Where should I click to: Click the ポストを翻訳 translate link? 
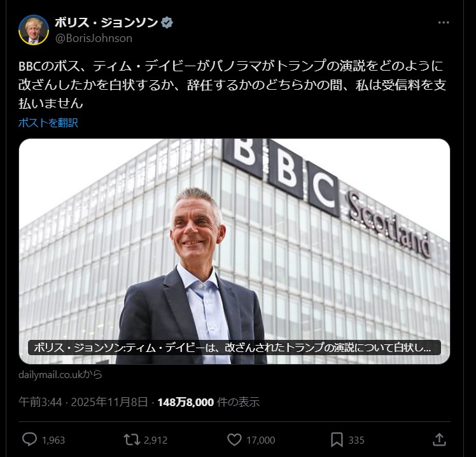pyautogui.click(x=48, y=123)
